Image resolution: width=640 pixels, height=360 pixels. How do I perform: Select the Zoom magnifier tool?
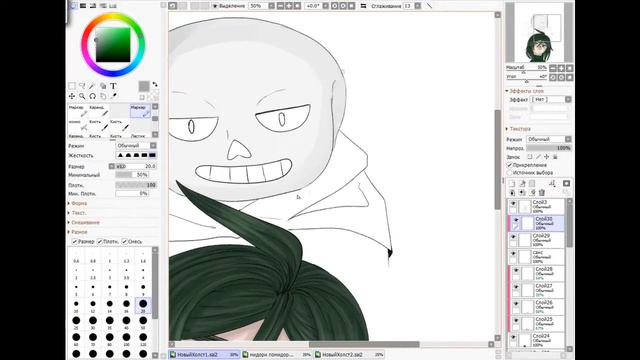[82, 96]
